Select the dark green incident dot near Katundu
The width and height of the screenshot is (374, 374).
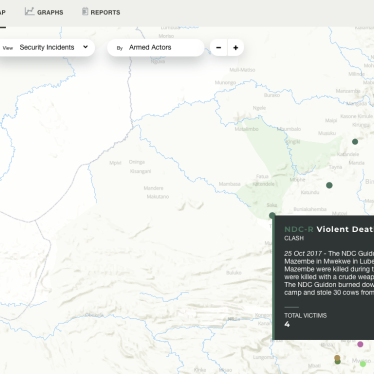[329, 185]
